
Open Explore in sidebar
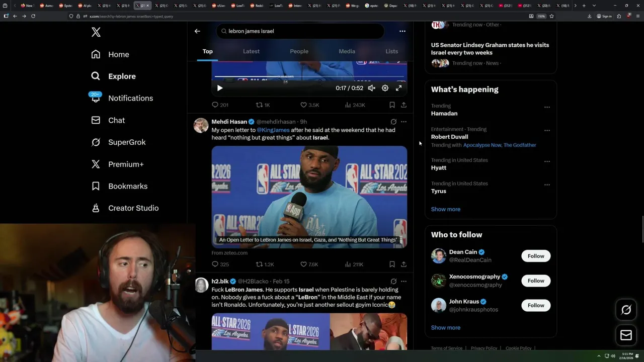click(113, 76)
